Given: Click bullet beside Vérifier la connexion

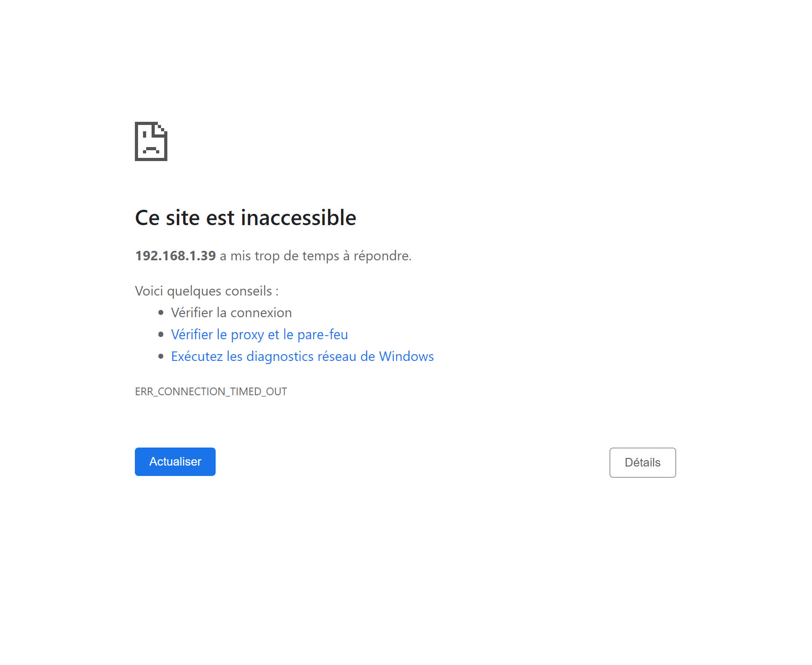Looking at the screenshot, I should 161,313.
